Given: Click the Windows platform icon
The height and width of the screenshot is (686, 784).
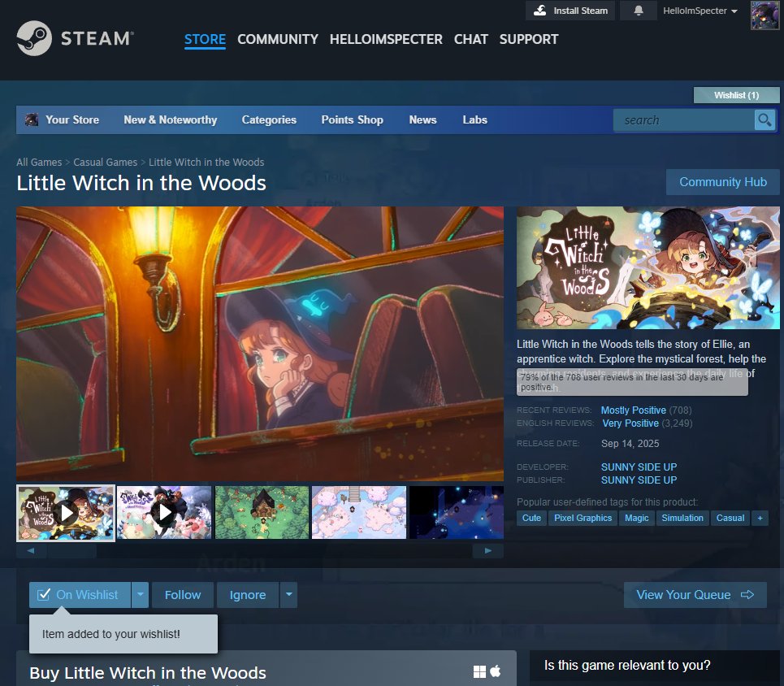Looking at the screenshot, I should coord(479,671).
